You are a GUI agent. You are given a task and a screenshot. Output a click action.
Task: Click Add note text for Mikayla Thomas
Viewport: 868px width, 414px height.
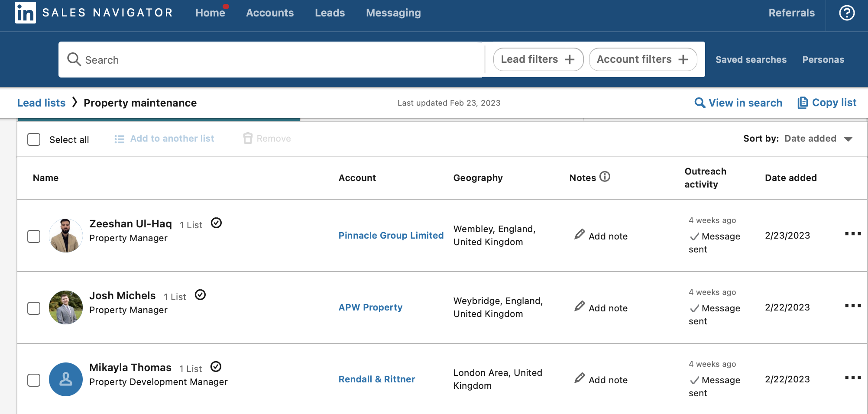(608, 380)
